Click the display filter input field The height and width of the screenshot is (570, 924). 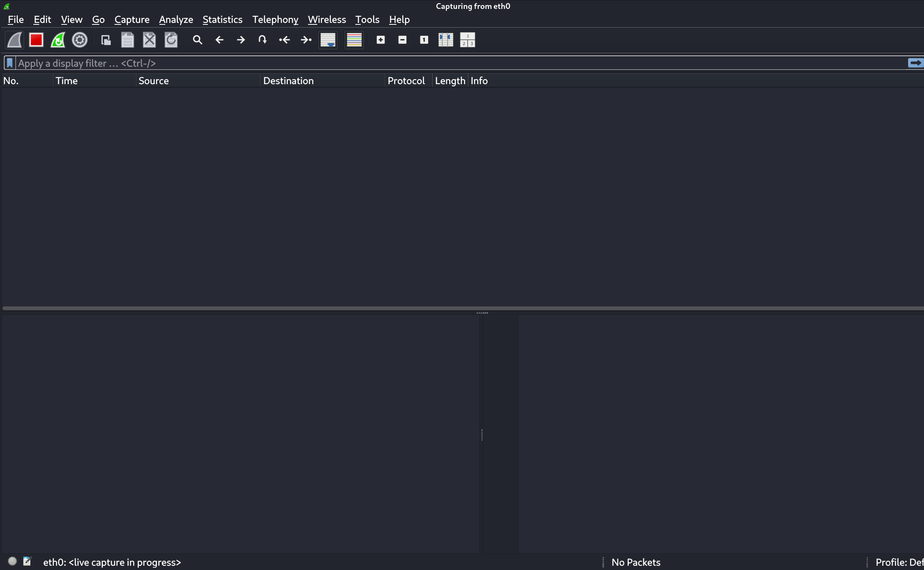(x=461, y=63)
